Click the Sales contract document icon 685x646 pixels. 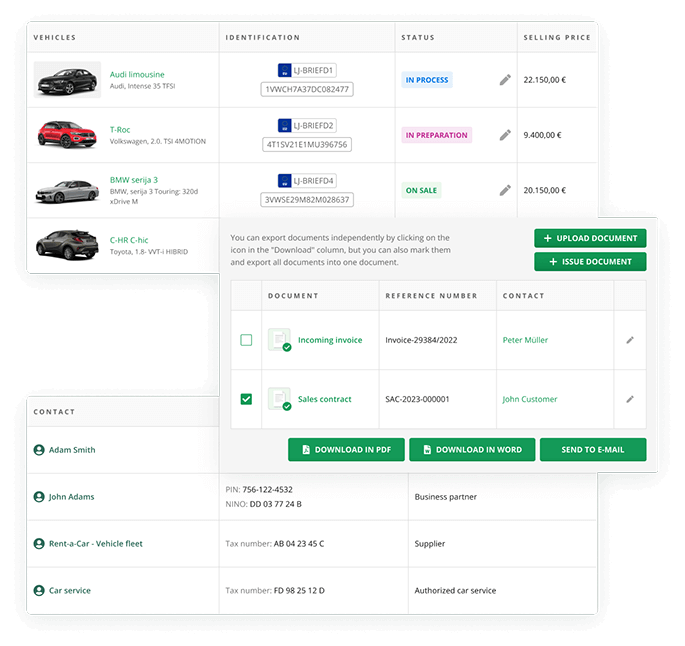(279, 399)
